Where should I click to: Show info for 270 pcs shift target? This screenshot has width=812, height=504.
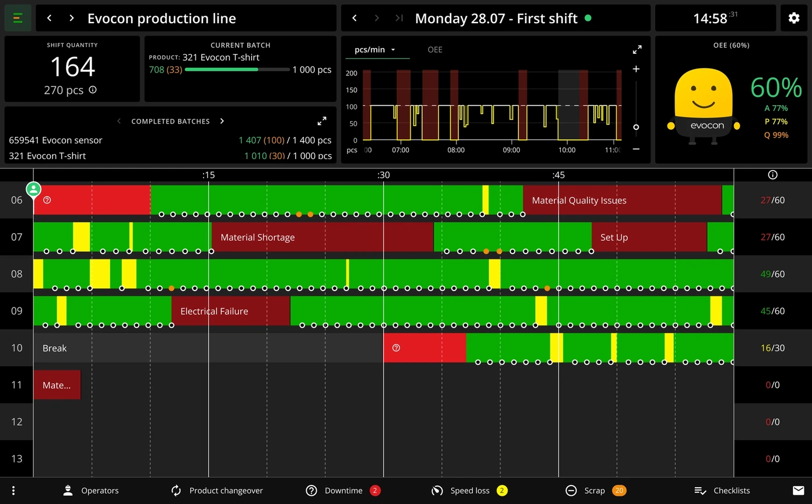(x=93, y=90)
